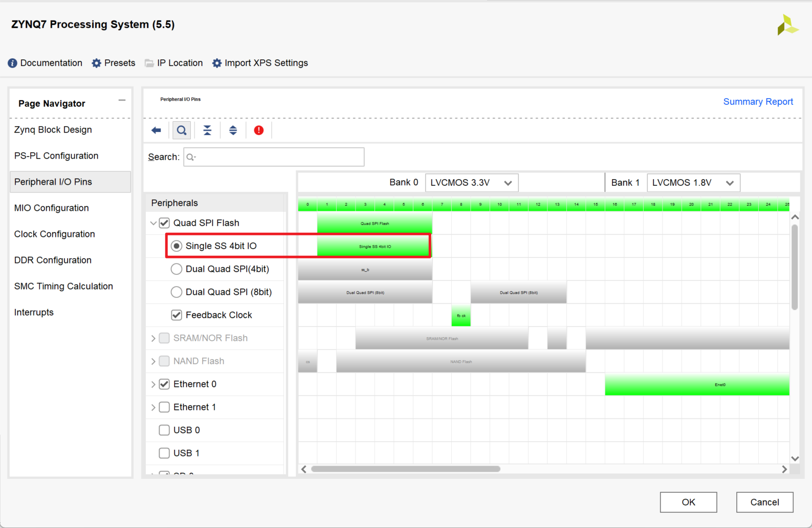Open the Presets menu
Viewport: 812px width, 528px height.
point(120,63)
